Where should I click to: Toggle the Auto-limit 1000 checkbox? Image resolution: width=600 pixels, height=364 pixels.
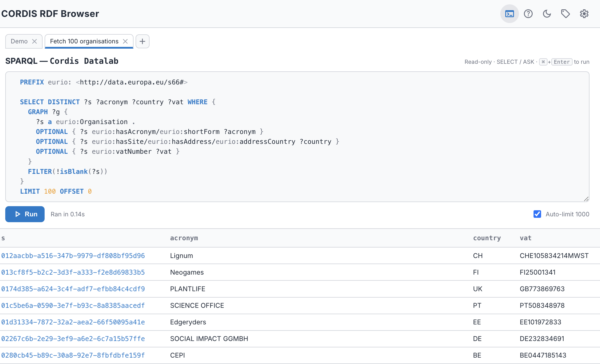pyautogui.click(x=537, y=214)
